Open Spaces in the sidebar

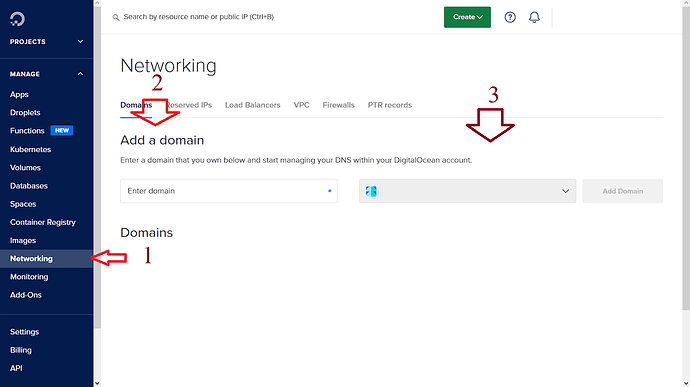(23, 204)
